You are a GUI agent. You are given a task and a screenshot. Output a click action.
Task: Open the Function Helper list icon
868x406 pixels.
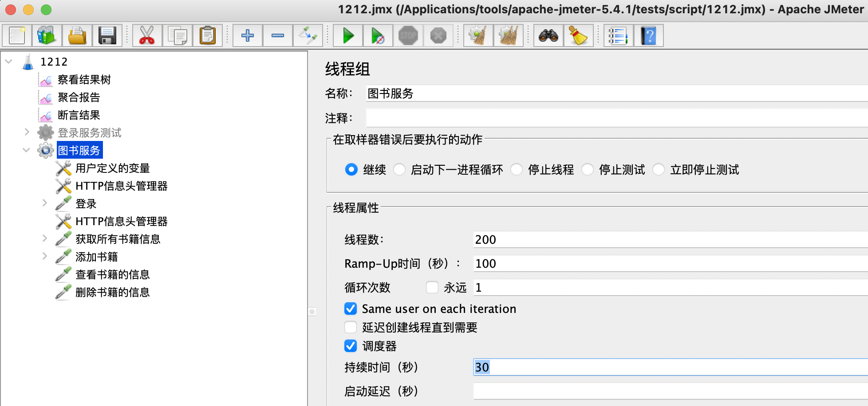[x=618, y=35]
